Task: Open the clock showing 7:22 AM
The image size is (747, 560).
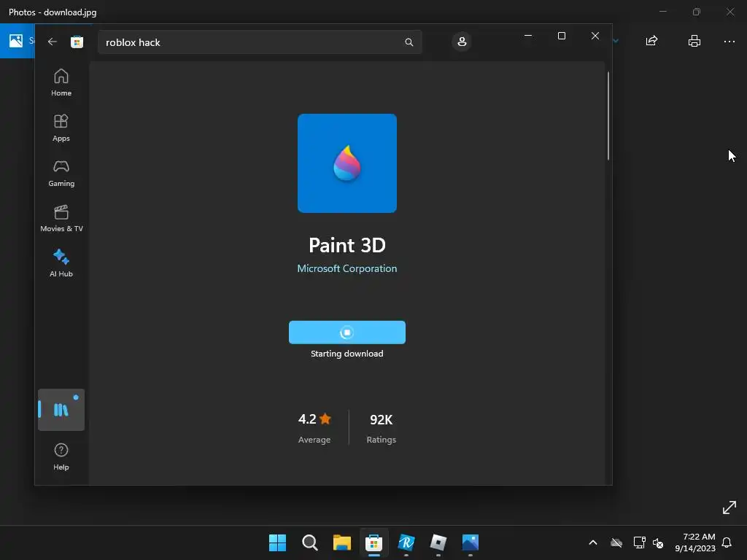Action: point(695,542)
